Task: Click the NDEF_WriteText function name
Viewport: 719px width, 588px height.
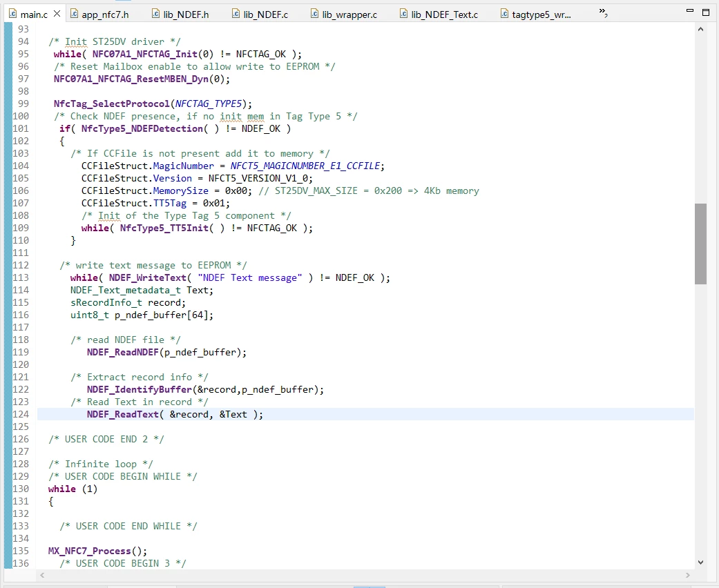Action: pos(147,277)
